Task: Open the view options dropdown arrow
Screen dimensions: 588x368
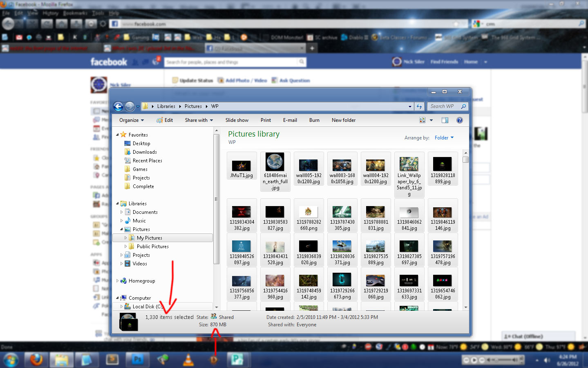Action: click(x=431, y=120)
